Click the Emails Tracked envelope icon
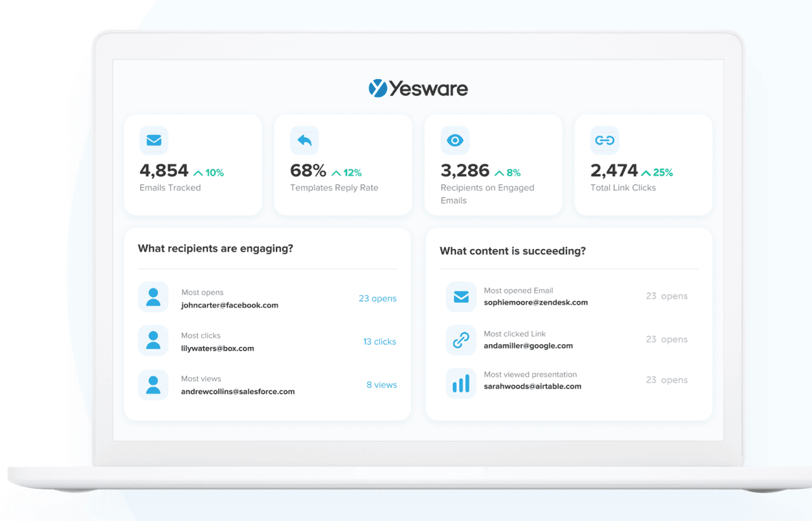812x521 pixels. point(154,140)
